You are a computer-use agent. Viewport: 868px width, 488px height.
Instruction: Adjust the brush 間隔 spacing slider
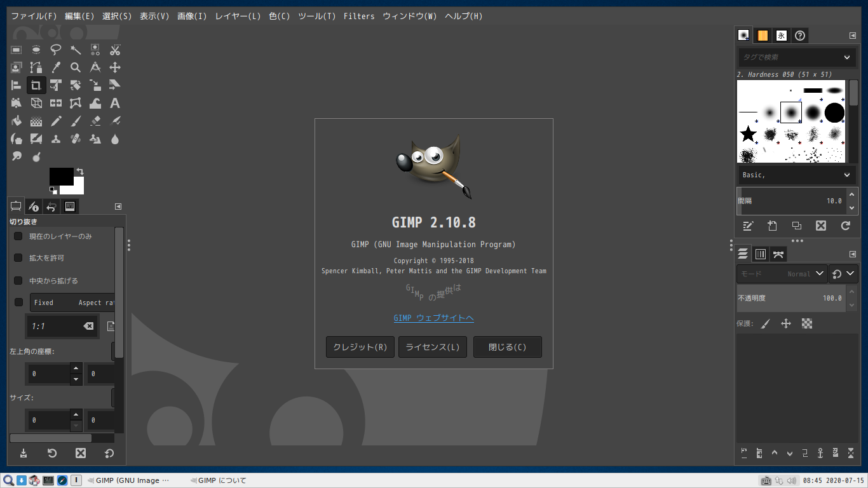click(791, 201)
